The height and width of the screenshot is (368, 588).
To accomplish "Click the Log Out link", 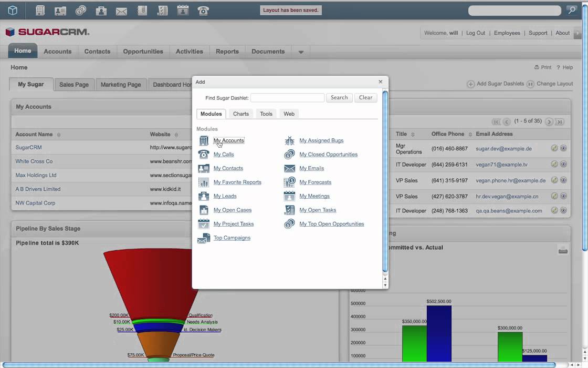I will coord(476,33).
